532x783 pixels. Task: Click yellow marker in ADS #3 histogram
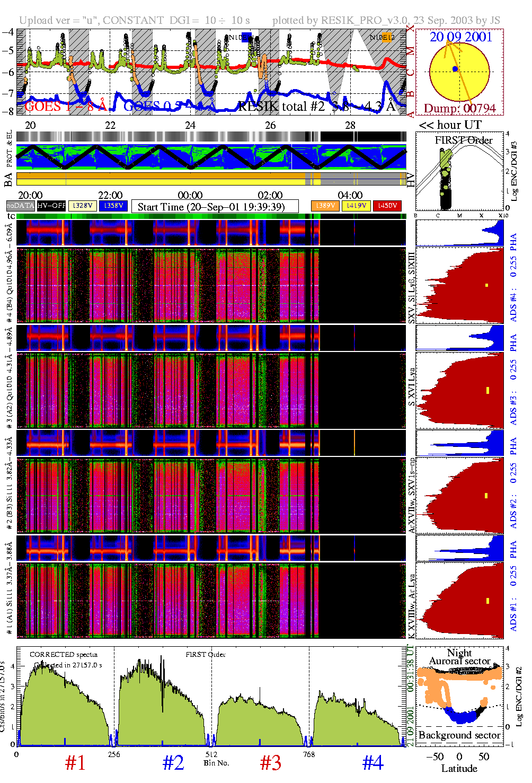click(x=487, y=391)
